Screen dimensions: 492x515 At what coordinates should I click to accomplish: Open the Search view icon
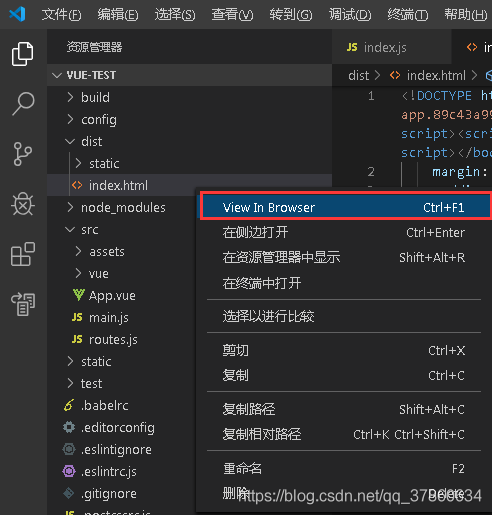(x=23, y=104)
